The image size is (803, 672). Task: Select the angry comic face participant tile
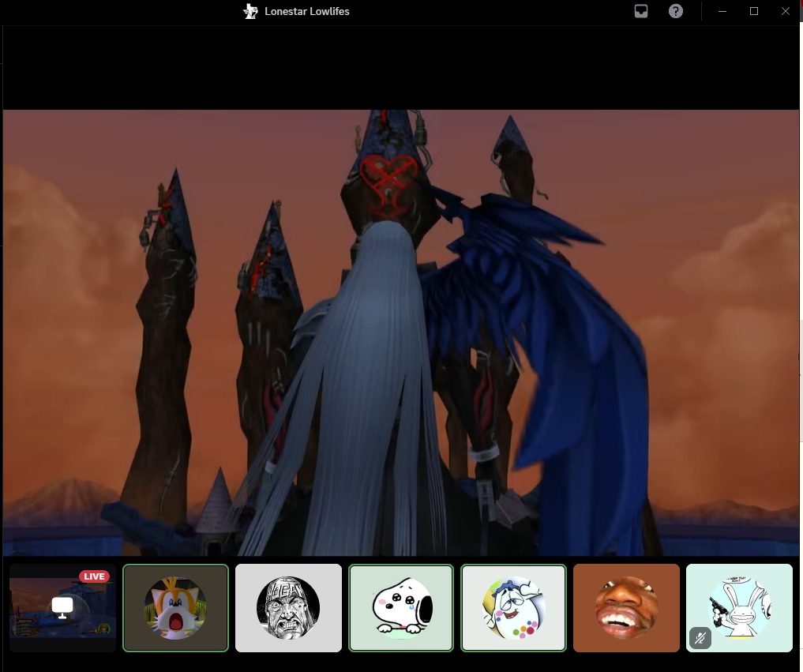point(288,608)
